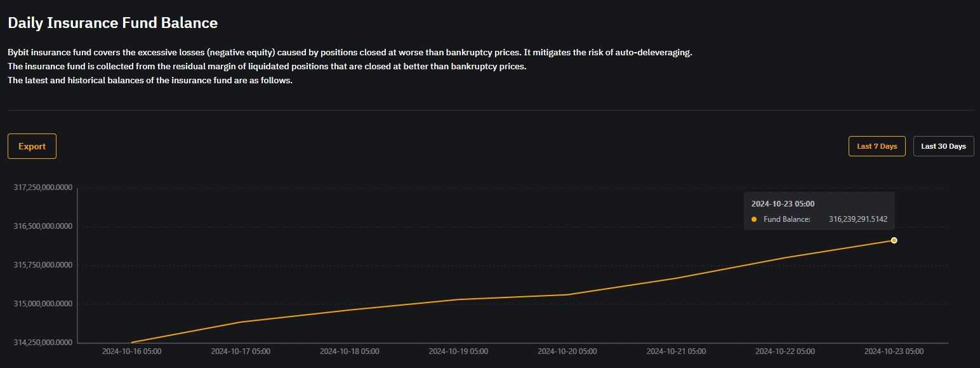
Task: Select the 2024-10-17 05:00 date label
Action: click(241, 351)
